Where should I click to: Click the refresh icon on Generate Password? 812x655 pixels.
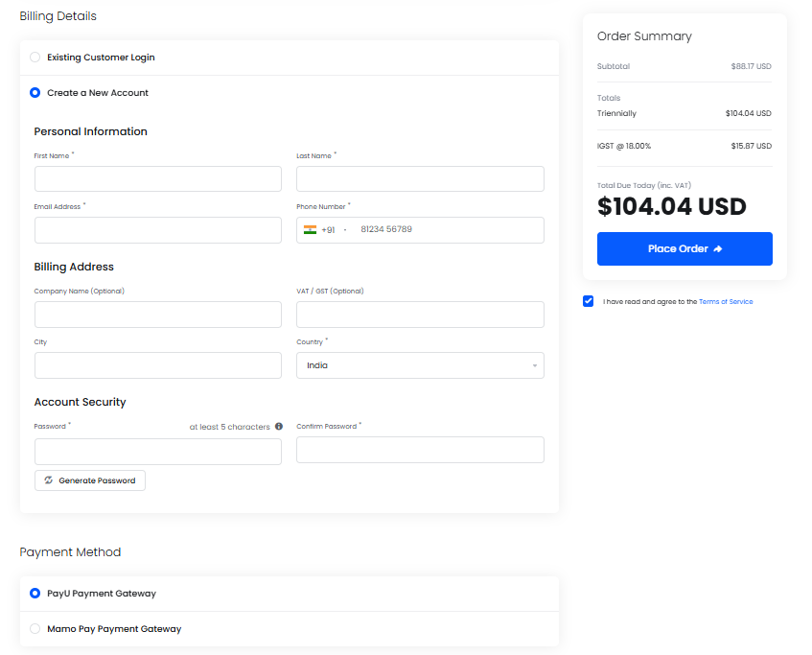(x=48, y=480)
